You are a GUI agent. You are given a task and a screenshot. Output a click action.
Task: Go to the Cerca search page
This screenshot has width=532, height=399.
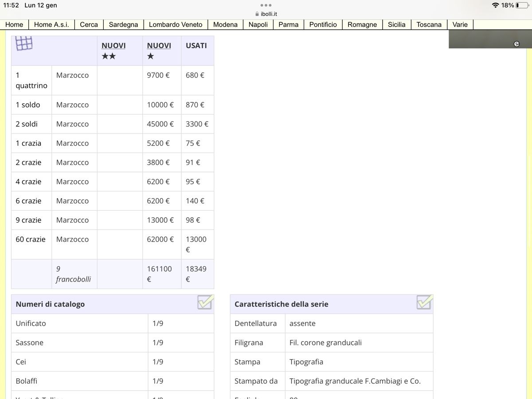tap(89, 25)
